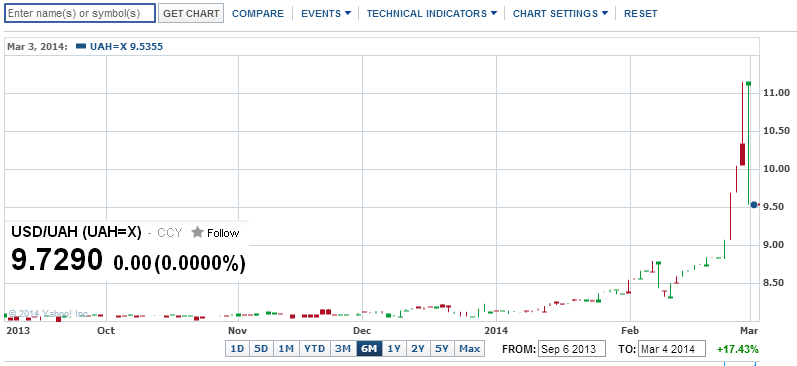Screen dimensions: 797x366
Task: Click the Compare link
Action: coord(258,14)
